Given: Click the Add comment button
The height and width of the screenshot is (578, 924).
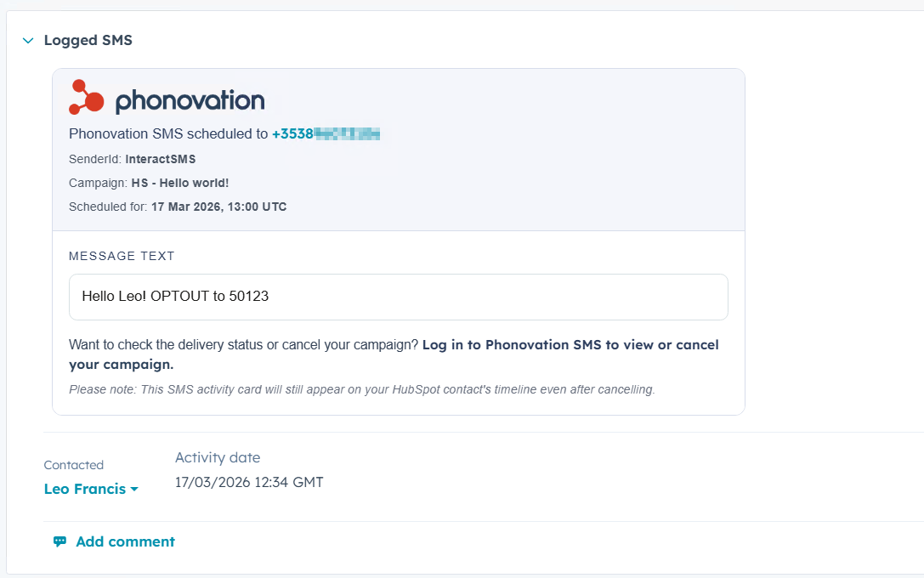Looking at the screenshot, I should [125, 541].
